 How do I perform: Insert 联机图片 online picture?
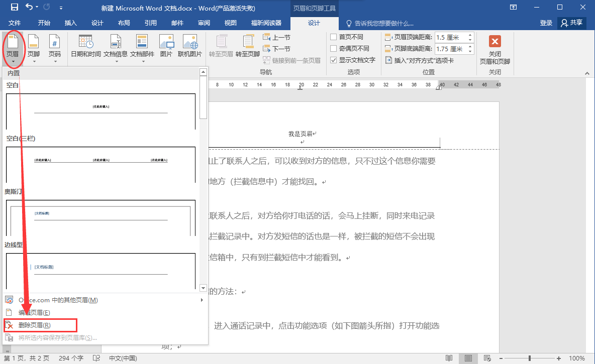coord(190,46)
